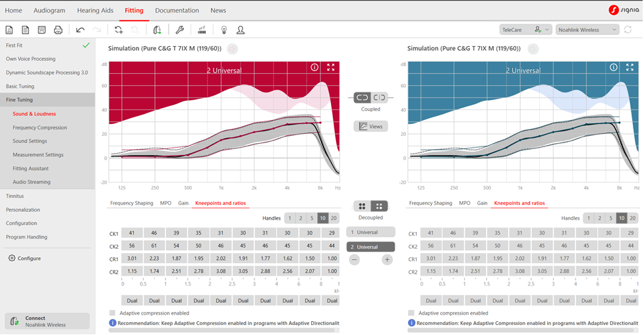This screenshot has height=335, width=644.
Task: Enable adaptive compression on right side
Action: 411,313
